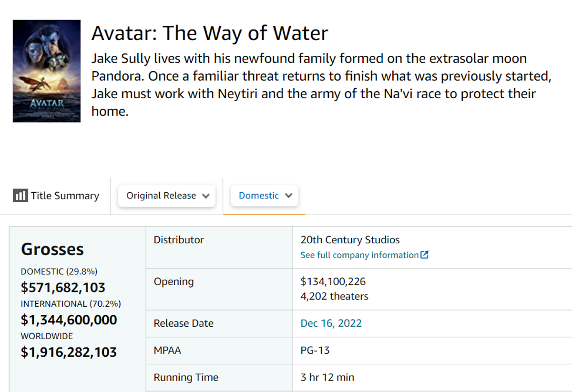Click the Title Summary bar chart icon

[20, 195]
